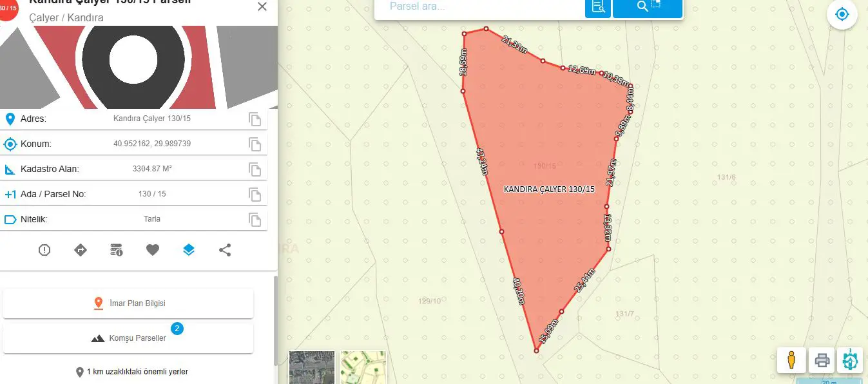Open İmar Plan Bilgisi
868x384 pixels.
[128, 303]
